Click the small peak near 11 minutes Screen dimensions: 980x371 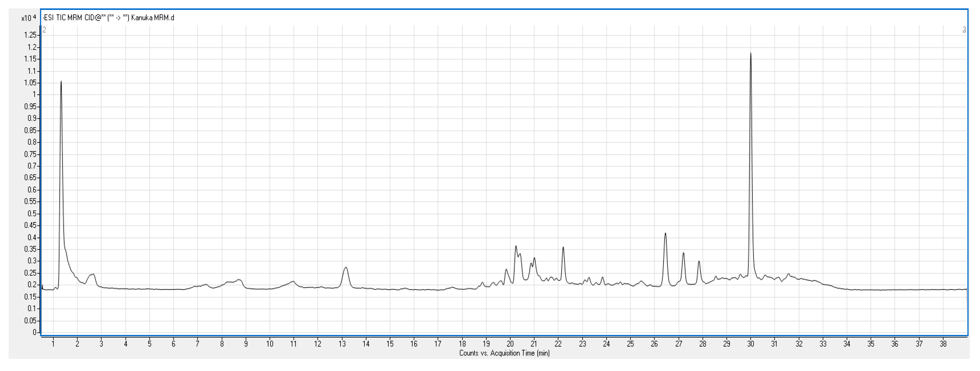(x=293, y=282)
